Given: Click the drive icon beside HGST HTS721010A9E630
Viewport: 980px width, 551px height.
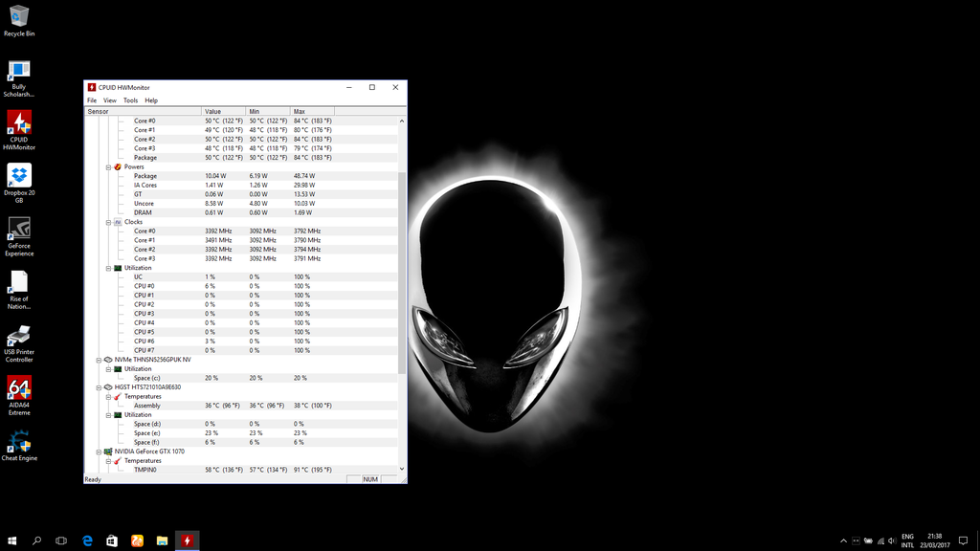Looking at the screenshot, I should (108, 387).
